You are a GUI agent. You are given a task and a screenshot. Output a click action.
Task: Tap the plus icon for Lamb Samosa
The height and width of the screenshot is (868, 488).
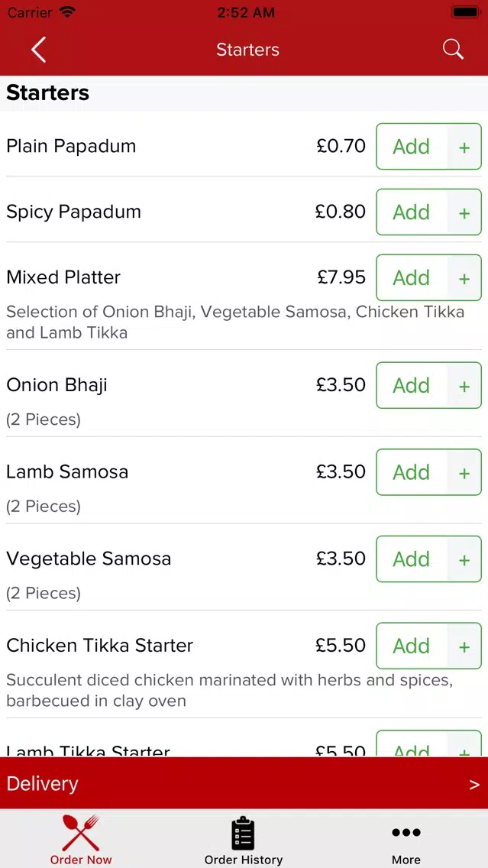pyautogui.click(x=464, y=473)
